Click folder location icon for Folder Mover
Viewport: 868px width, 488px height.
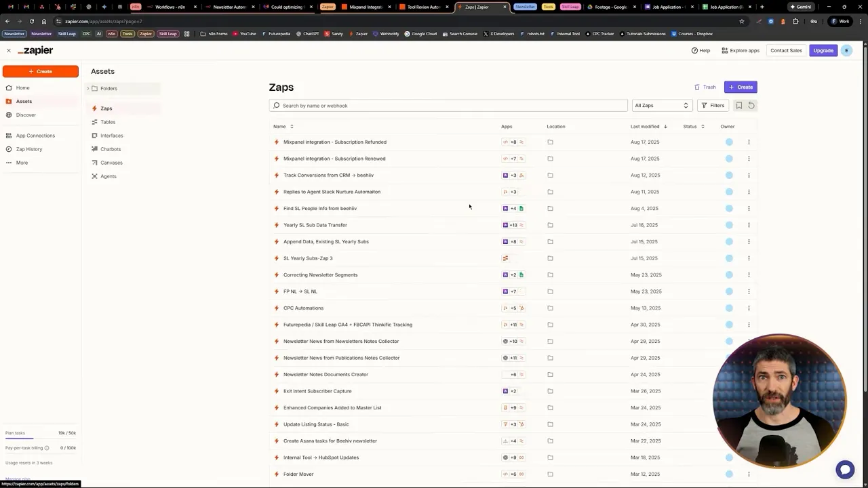(x=550, y=474)
